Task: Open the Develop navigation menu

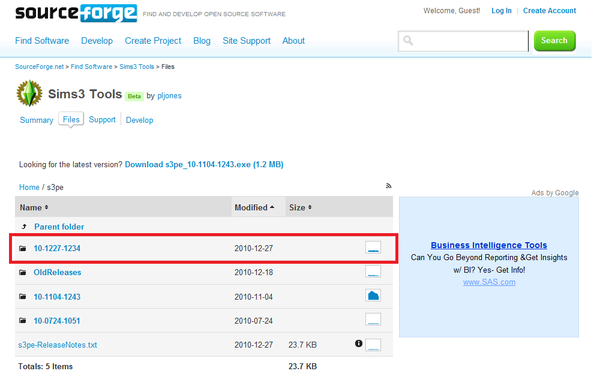Action: (x=97, y=41)
